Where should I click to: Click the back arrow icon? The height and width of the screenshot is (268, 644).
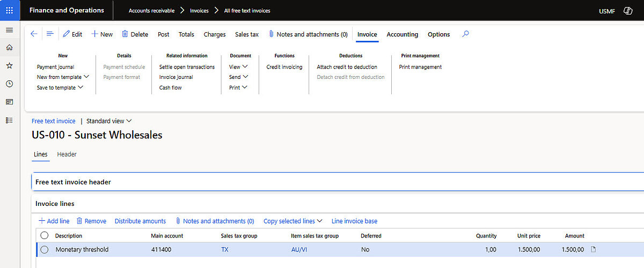click(34, 34)
